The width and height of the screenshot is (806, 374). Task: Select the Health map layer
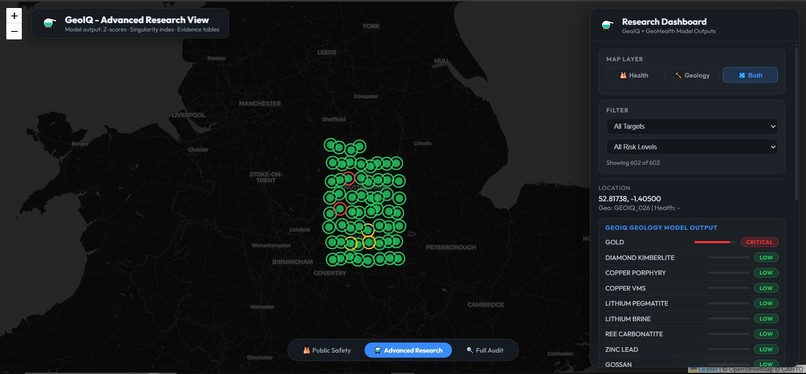pyautogui.click(x=633, y=75)
